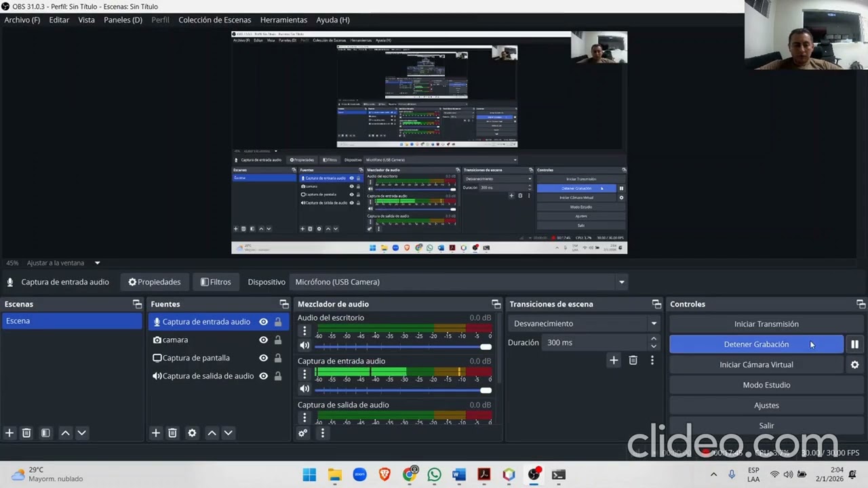The height and width of the screenshot is (488, 868).
Task: Open source properties gear in Fuentes panel
Action: [192, 433]
